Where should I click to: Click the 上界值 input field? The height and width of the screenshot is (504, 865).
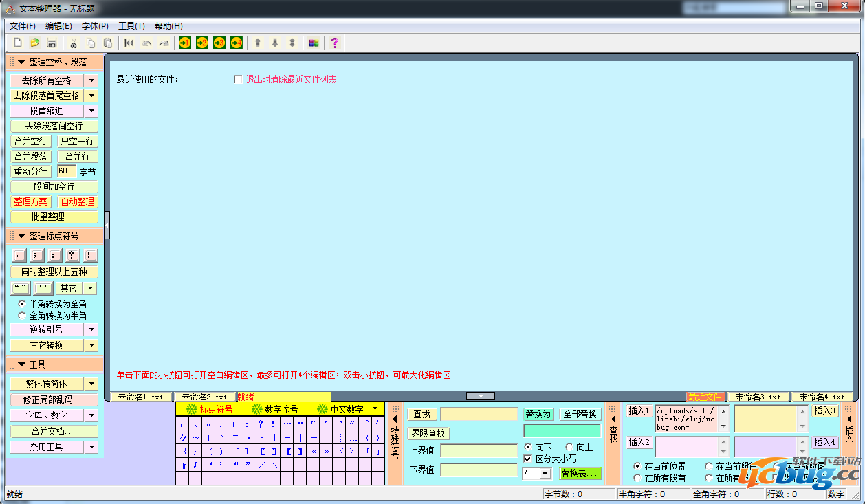479,451
